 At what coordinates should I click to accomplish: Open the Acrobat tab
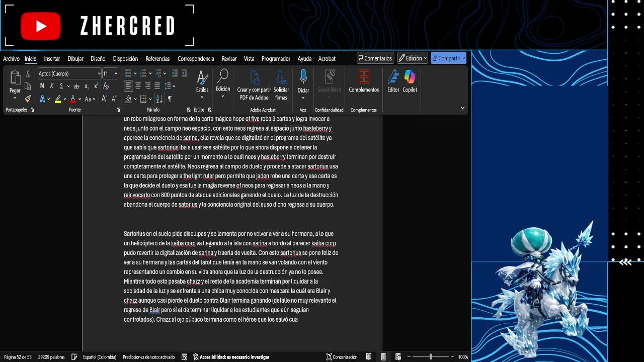pos(327,58)
